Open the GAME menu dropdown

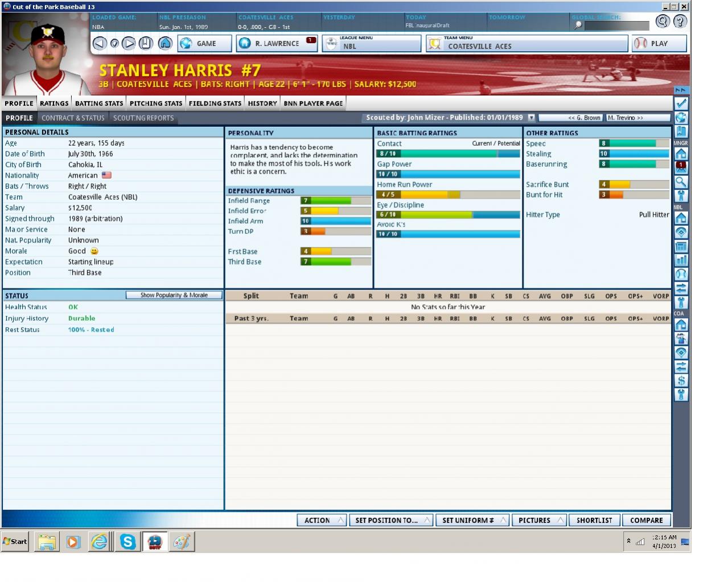click(x=204, y=43)
